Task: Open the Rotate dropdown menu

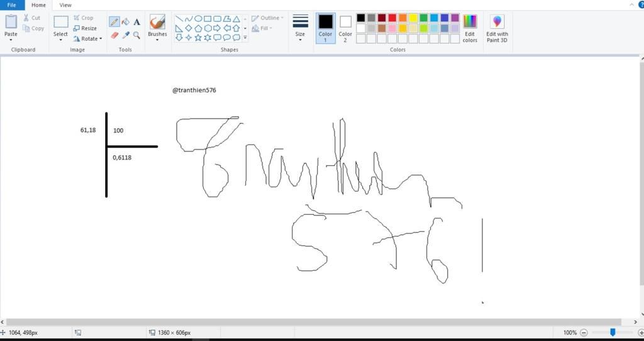Action: tap(88, 39)
